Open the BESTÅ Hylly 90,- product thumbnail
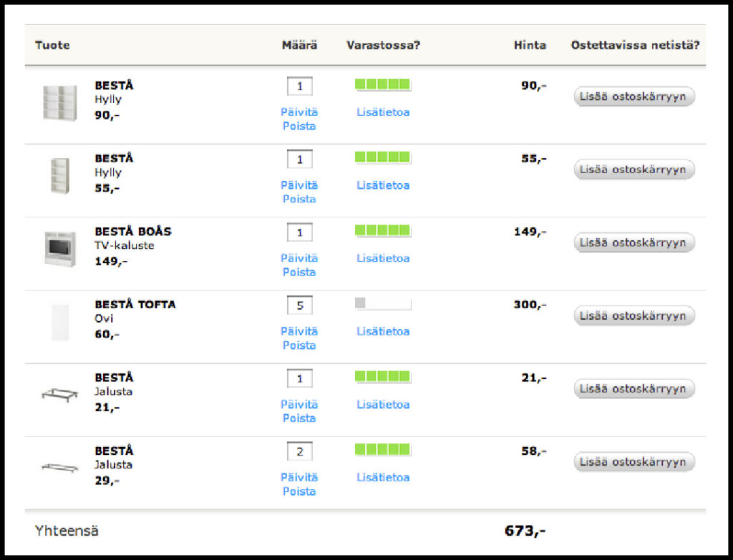The height and width of the screenshot is (560, 733). [x=60, y=103]
